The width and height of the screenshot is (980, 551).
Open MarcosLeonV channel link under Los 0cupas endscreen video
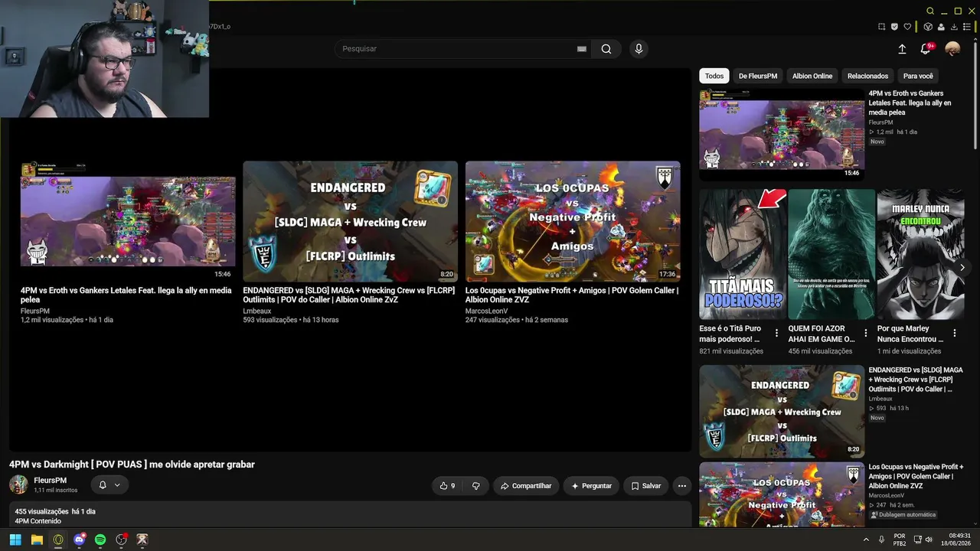click(486, 311)
